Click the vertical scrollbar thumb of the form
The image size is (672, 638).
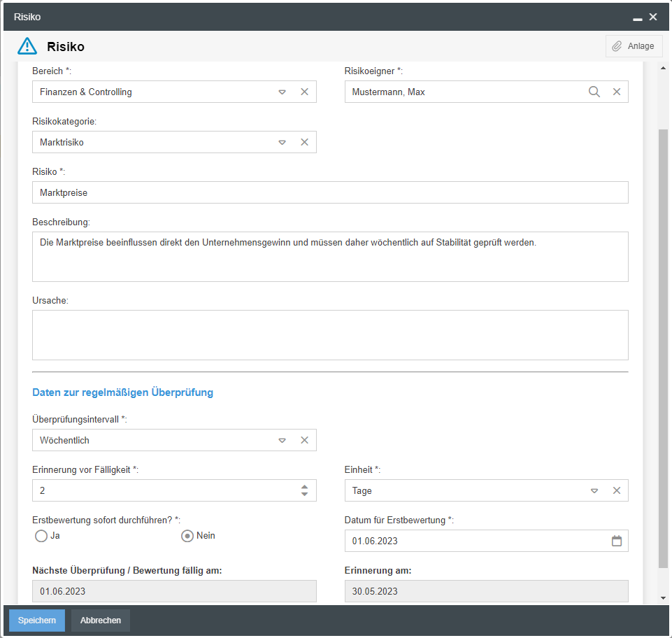pos(664,350)
